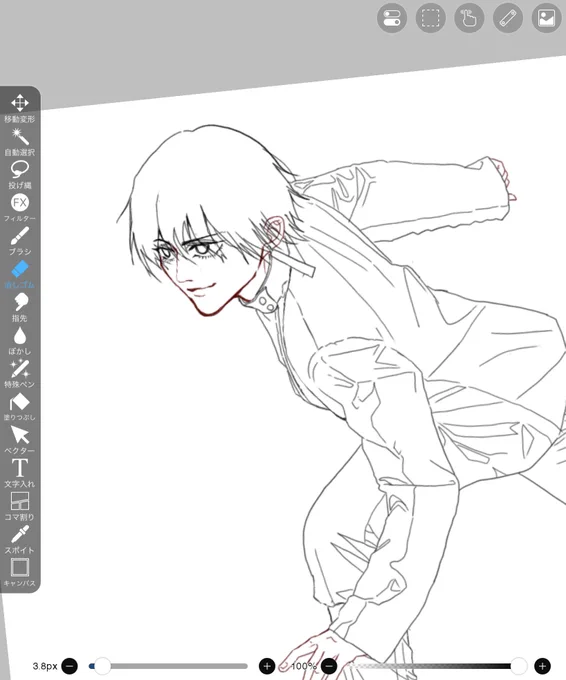
Task: Open the ruler tool button
Action: point(507,18)
